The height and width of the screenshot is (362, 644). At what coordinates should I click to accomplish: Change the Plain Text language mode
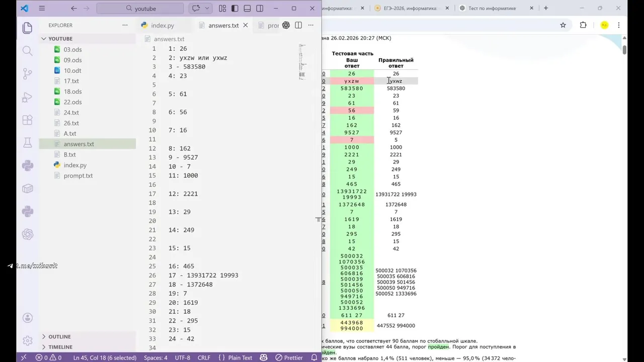click(x=235, y=357)
